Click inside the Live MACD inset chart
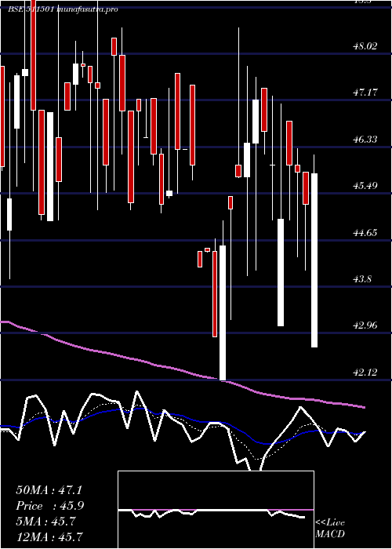Image resolution: width=392 pixels, height=549 pixels. click(x=216, y=510)
